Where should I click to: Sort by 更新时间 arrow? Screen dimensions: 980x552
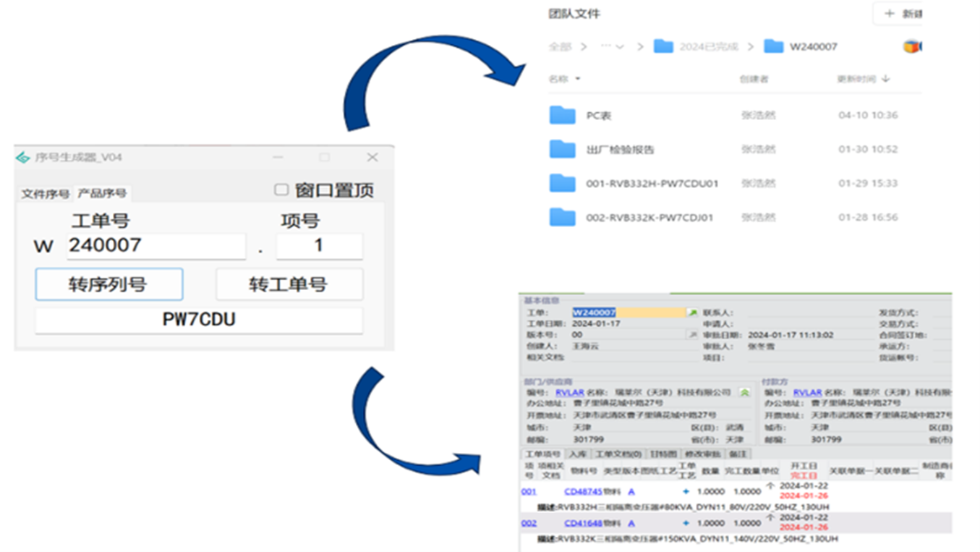click(886, 79)
